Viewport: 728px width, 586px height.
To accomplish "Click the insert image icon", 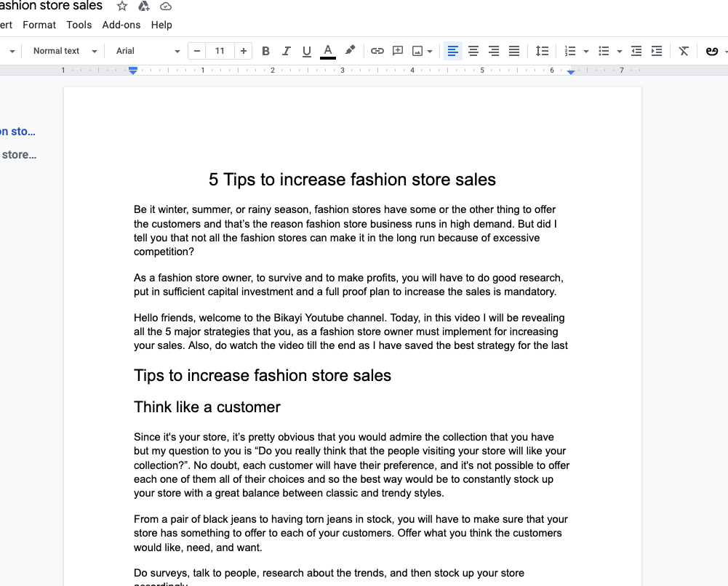I will click(x=417, y=51).
